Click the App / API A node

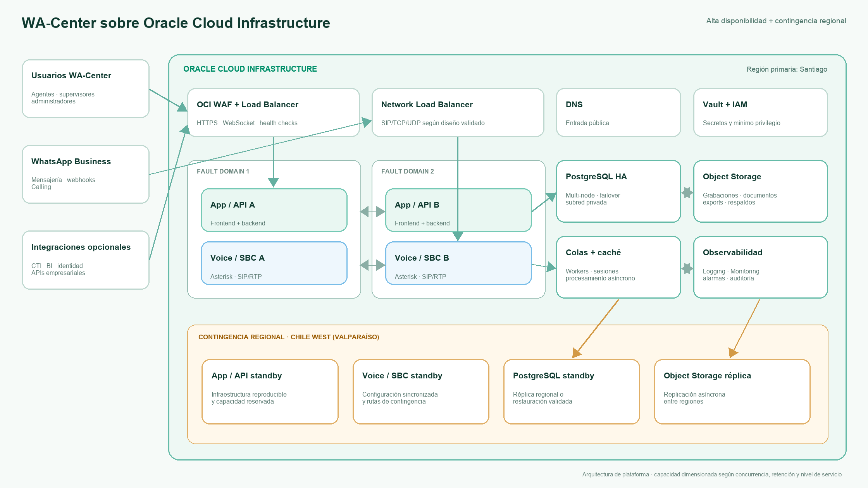pyautogui.click(x=274, y=210)
